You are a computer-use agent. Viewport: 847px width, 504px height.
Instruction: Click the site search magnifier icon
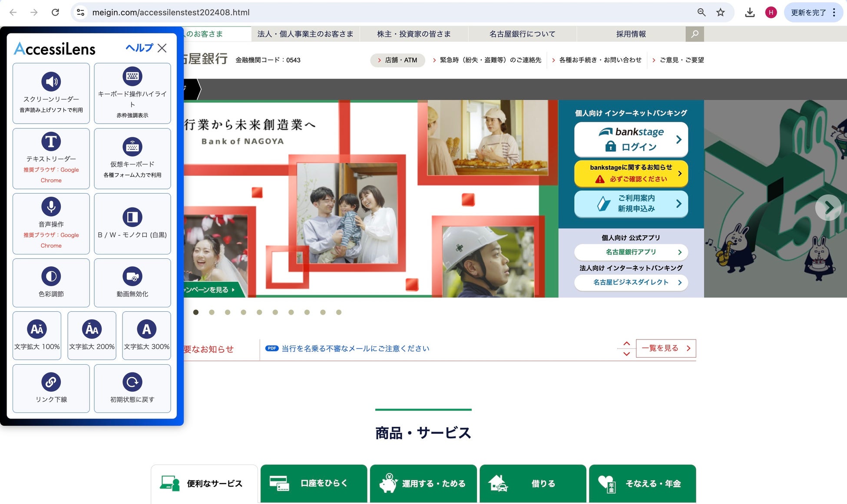pos(695,34)
